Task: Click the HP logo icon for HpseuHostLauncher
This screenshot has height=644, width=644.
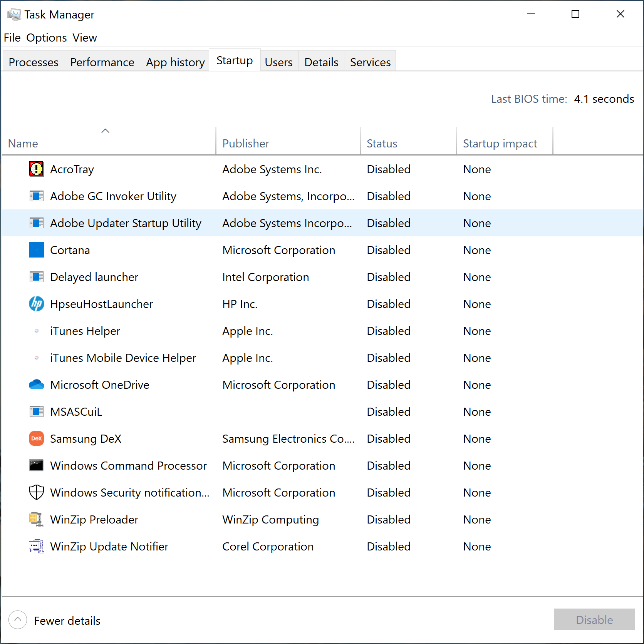Action: [x=36, y=304]
